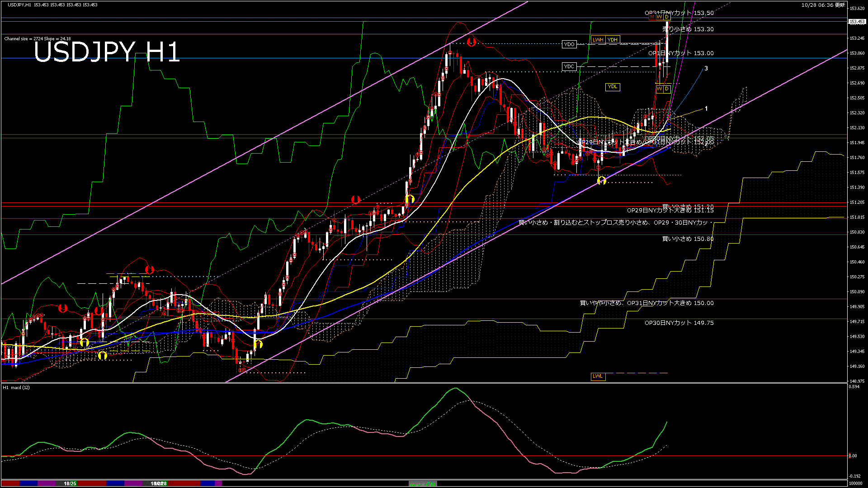Image resolution: width=868 pixels, height=488 pixels.
Task: Select the 売り小さめ 153.30 level label
Action: tap(688, 29)
